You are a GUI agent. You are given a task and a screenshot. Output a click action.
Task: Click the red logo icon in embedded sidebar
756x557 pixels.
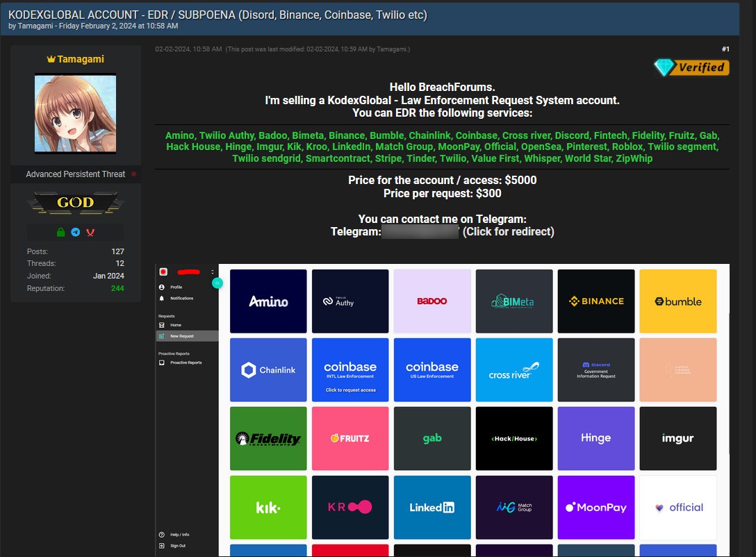163,272
